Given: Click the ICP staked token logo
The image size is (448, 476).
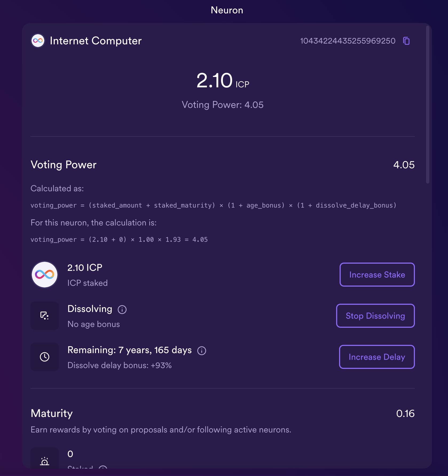Looking at the screenshot, I should tap(45, 274).
